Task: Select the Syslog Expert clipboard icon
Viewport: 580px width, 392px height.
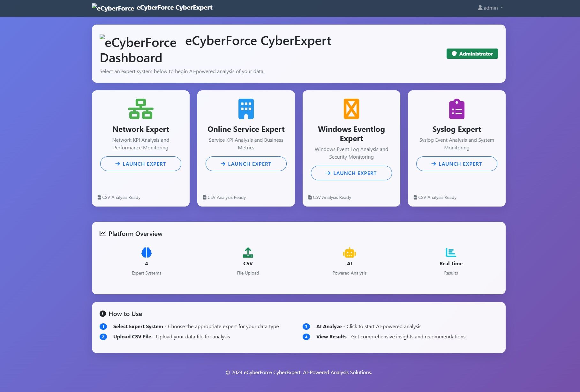Action: (456, 109)
